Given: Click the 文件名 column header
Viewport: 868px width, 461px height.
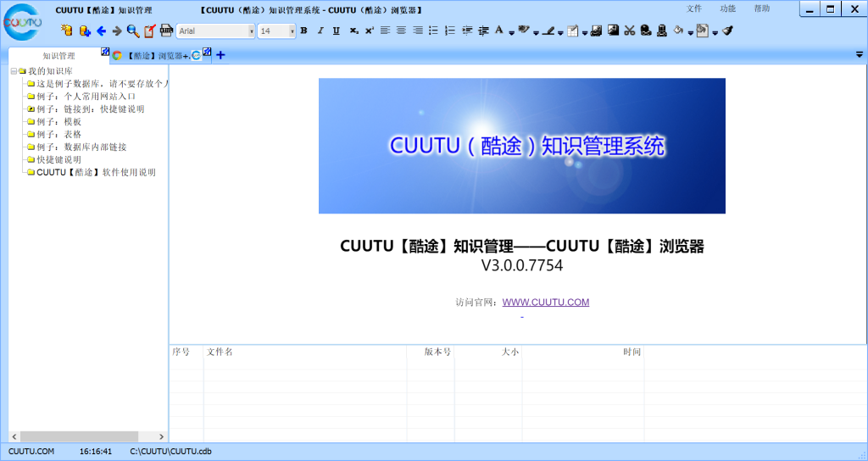Looking at the screenshot, I should (305, 352).
